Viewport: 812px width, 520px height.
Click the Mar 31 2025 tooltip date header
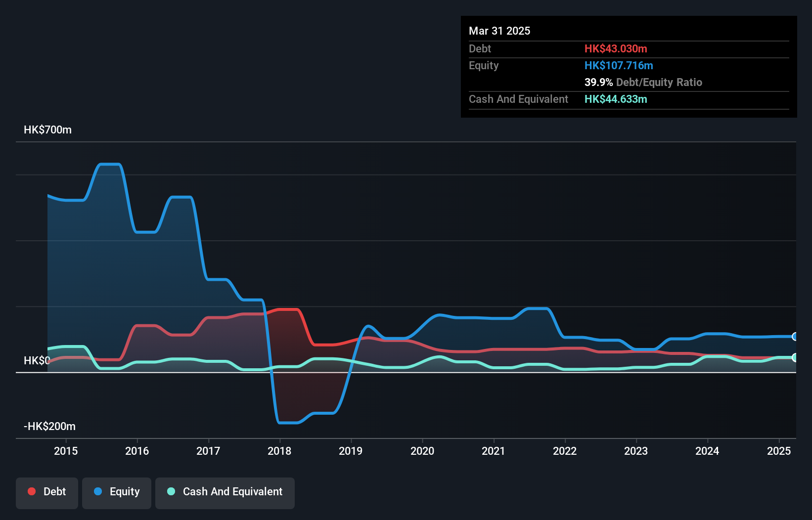coord(499,31)
